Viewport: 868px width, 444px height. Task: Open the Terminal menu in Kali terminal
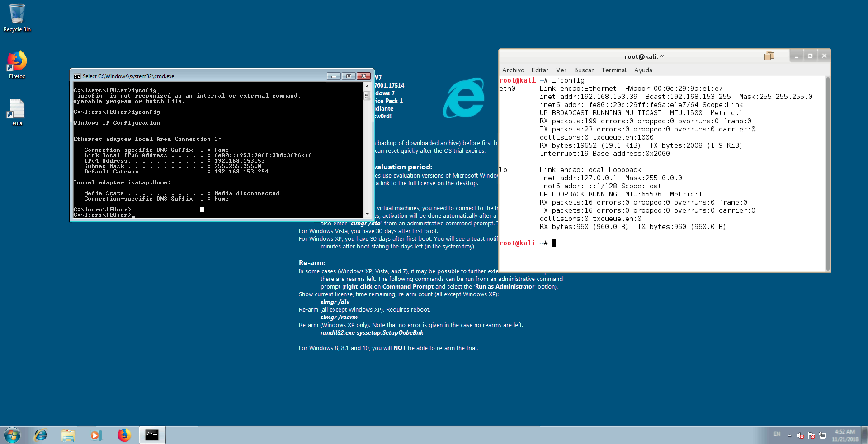coord(613,70)
